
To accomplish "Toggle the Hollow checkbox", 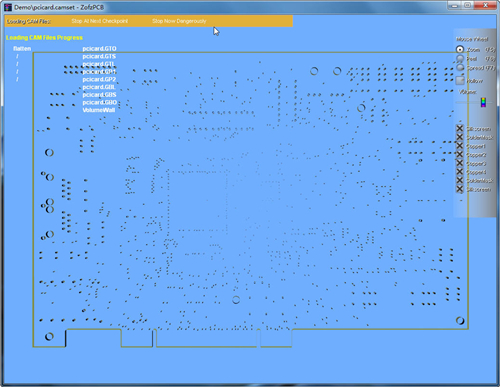I will coord(460,81).
